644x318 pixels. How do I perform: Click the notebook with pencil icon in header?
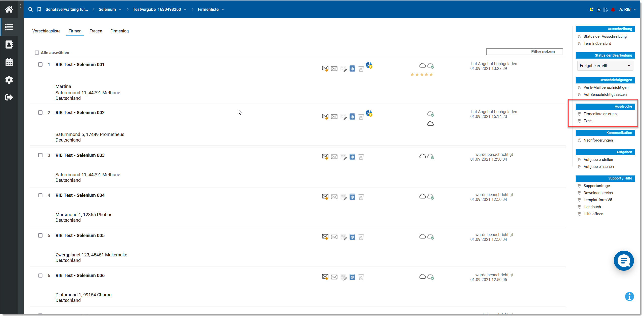click(606, 10)
